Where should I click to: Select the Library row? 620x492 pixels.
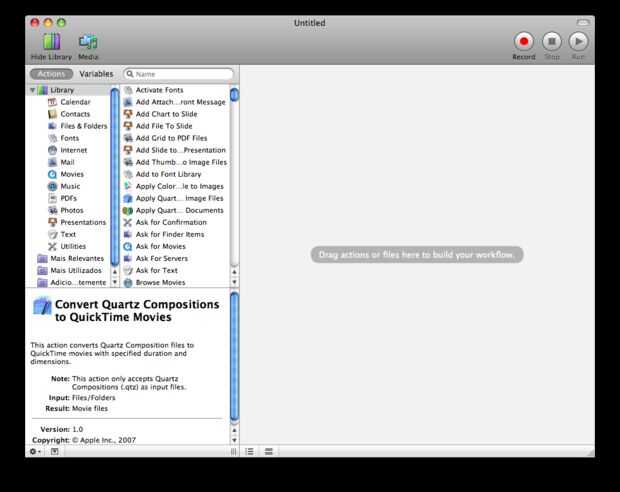(x=68, y=90)
